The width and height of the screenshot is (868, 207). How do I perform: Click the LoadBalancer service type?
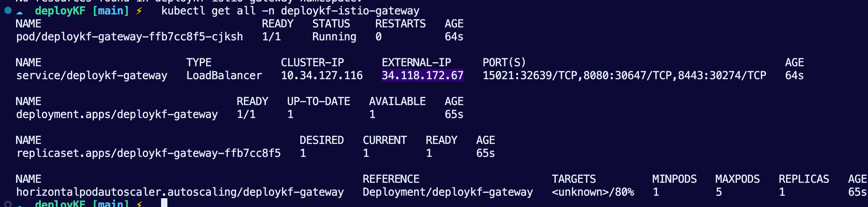click(x=224, y=76)
